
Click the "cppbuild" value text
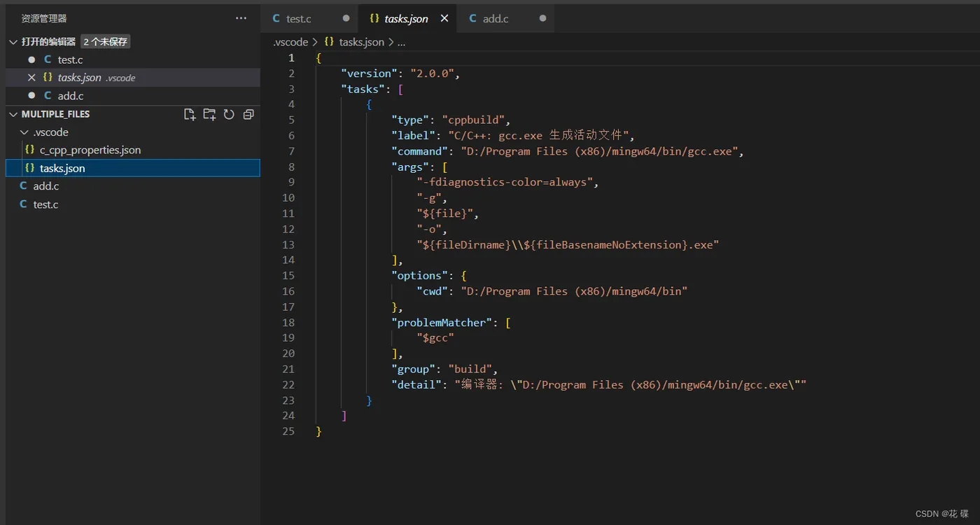(473, 120)
